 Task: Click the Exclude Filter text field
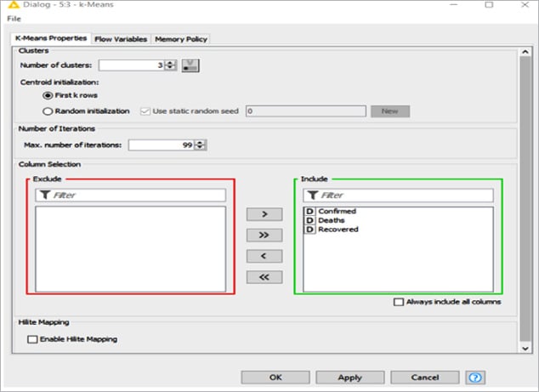[x=131, y=195]
